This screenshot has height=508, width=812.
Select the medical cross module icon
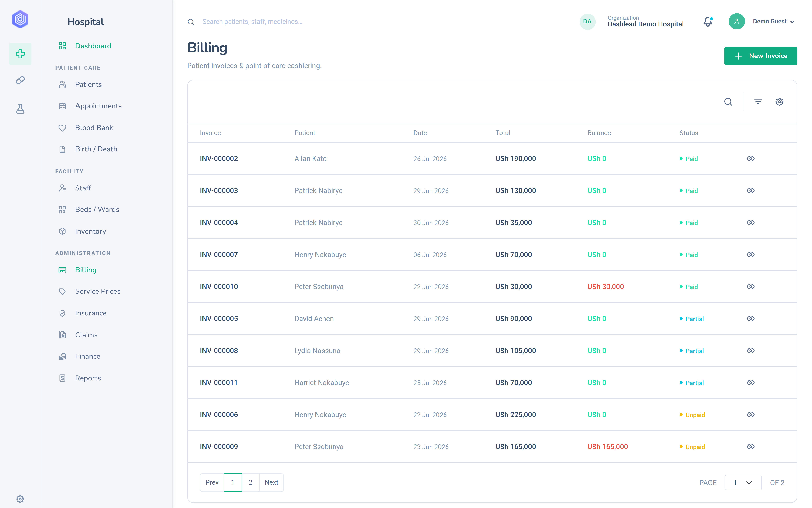coord(20,54)
